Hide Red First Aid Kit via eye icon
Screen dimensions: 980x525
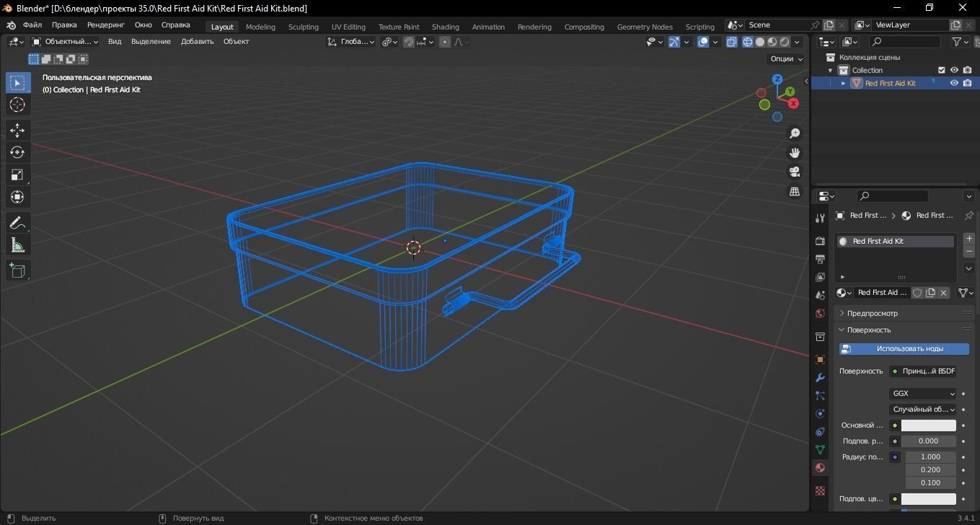pos(954,83)
